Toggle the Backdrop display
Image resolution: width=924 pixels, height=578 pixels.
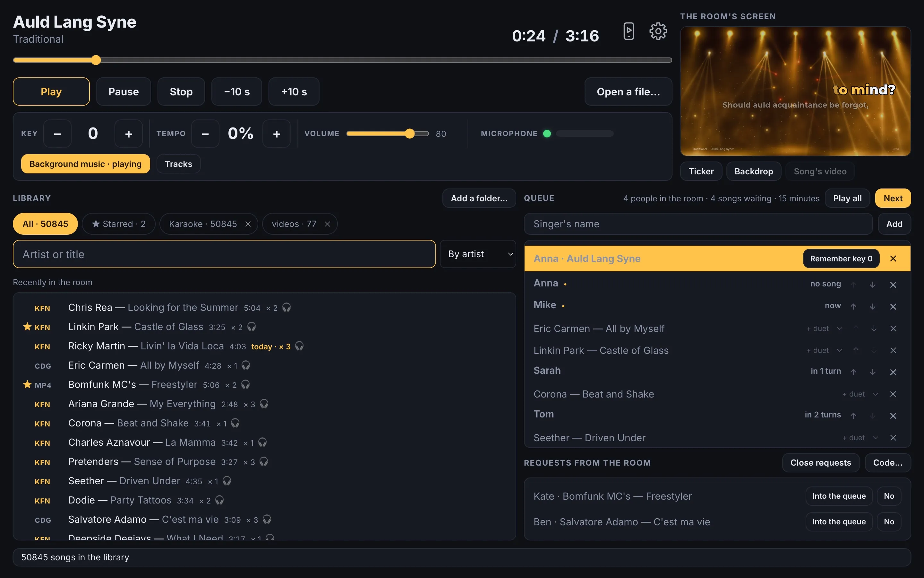(x=753, y=171)
